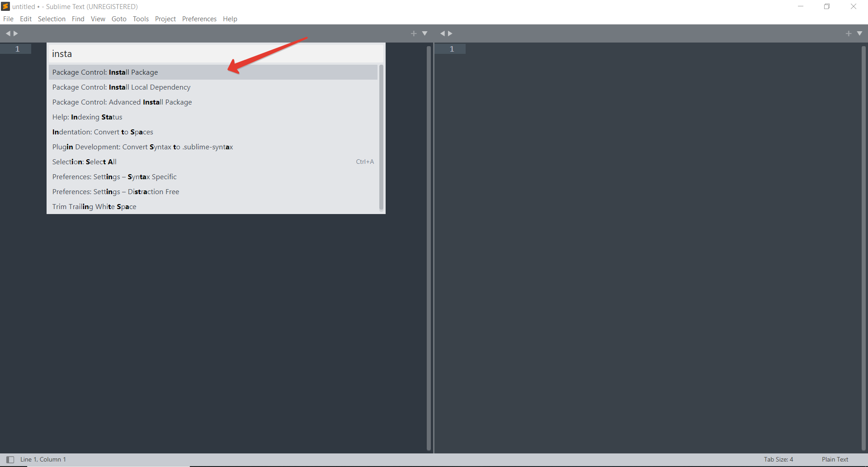
Task: Open the Selection menu
Action: click(52, 19)
